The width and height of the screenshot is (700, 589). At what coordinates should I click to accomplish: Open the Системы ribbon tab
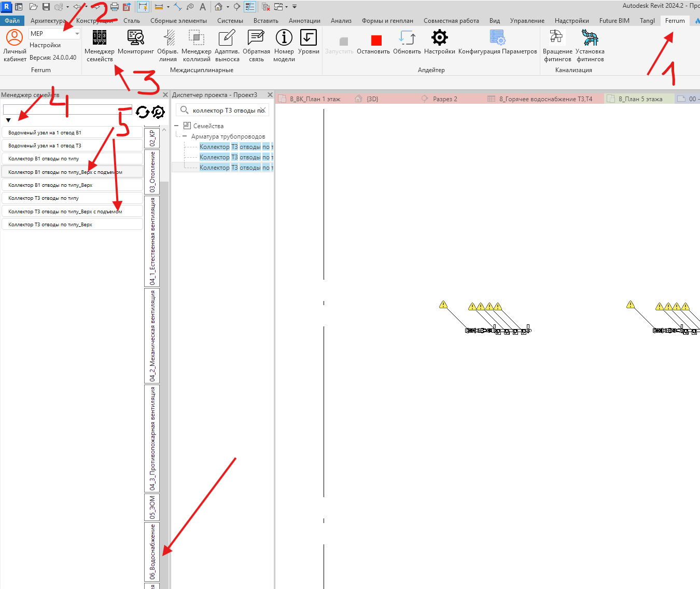point(230,21)
